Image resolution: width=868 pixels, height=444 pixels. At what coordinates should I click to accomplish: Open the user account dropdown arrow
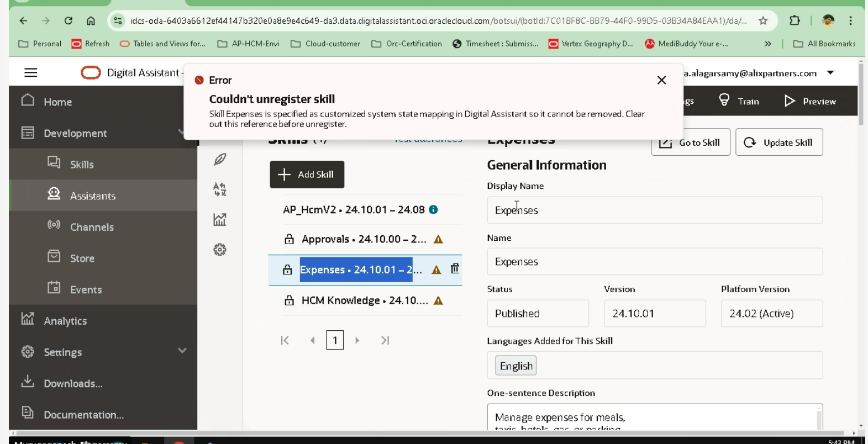(830, 73)
